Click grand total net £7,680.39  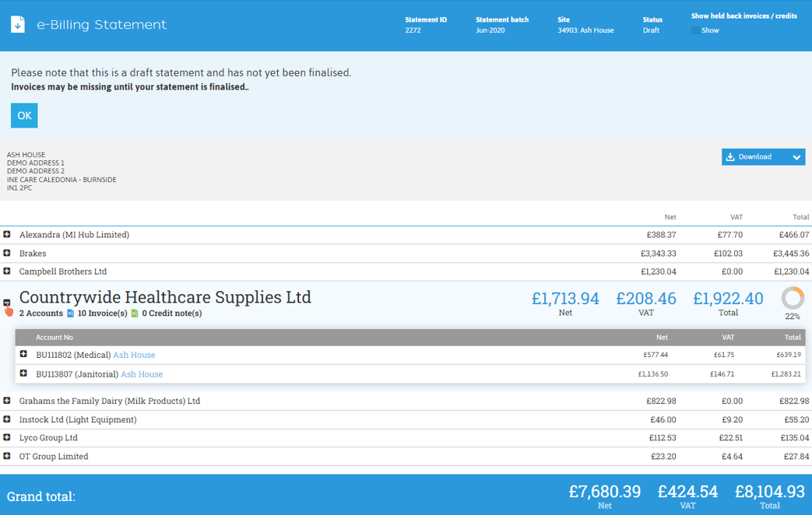click(x=605, y=491)
